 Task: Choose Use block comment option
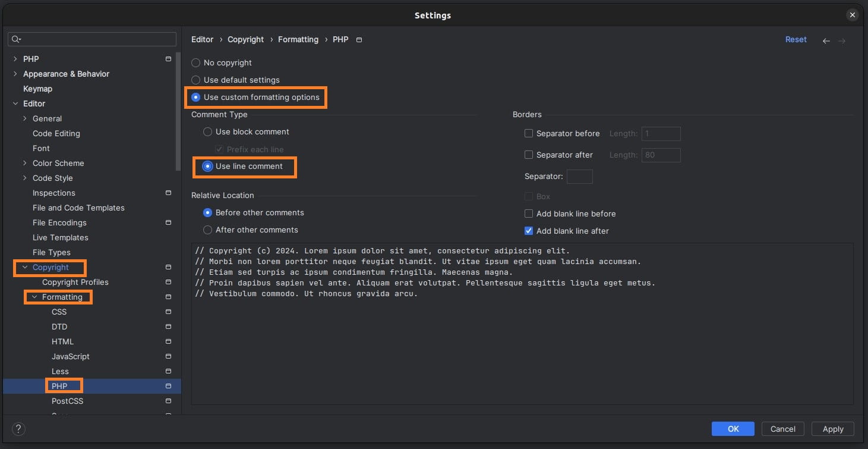(207, 131)
